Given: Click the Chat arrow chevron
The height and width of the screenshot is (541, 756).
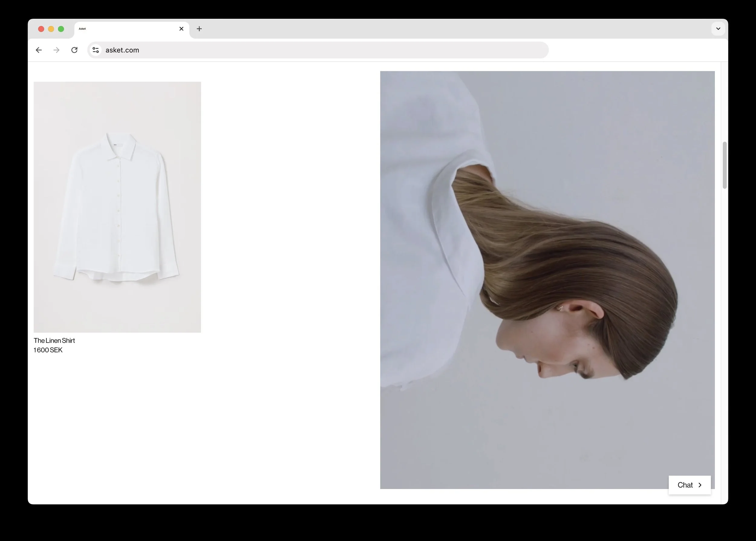Looking at the screenshot, I should click(700, 485).
